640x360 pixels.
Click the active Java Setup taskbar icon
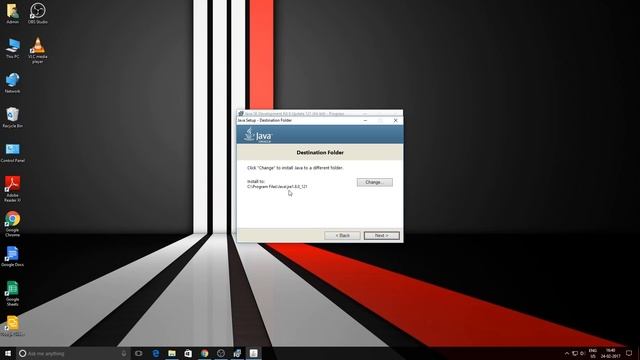pyautogui.click(x=253, y=353)
